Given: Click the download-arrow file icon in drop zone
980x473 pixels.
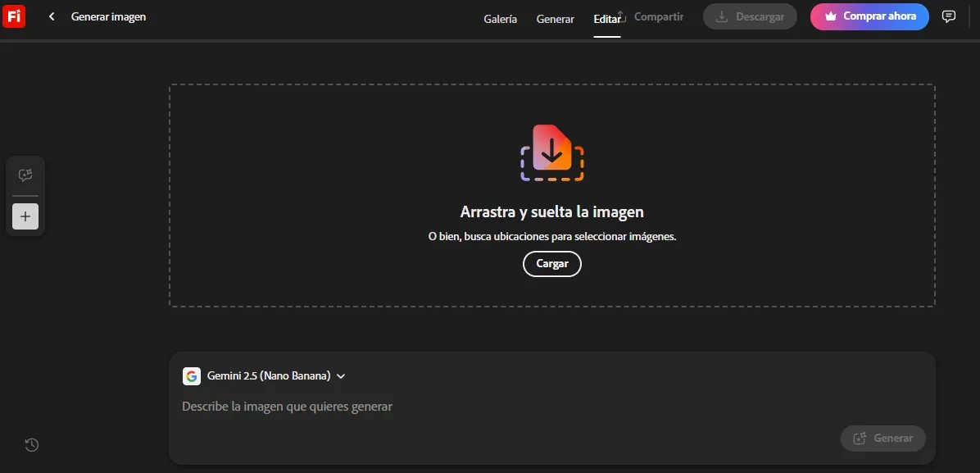Looking at the screenshot, I should point(552,152).
